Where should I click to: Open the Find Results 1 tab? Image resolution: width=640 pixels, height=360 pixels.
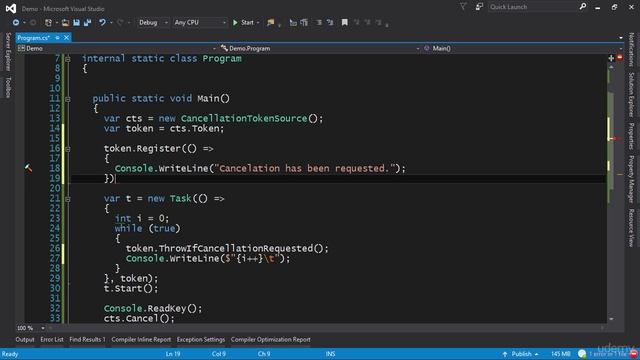[x=87, y=339]
